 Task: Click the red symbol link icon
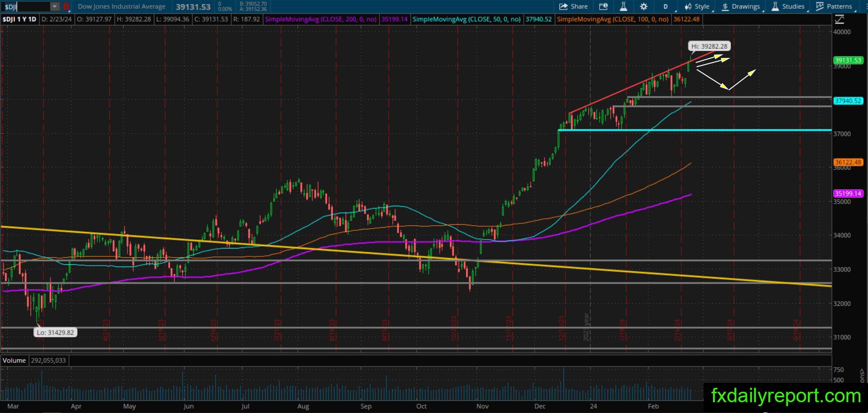66,6
